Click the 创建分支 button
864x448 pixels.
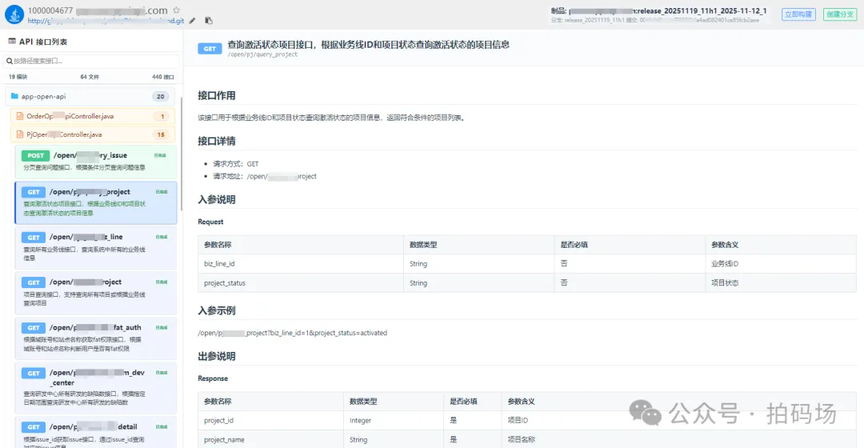coord(840,14)
